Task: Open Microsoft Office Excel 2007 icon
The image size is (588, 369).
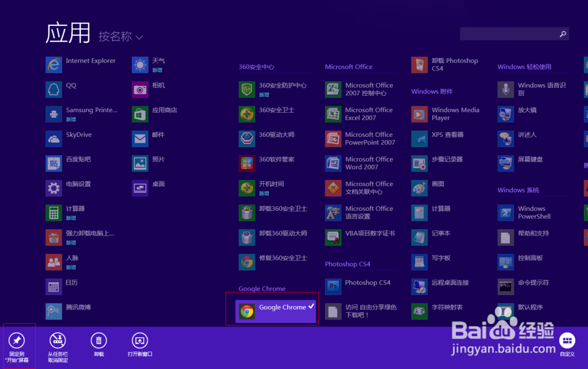Action: pos(333,114)
